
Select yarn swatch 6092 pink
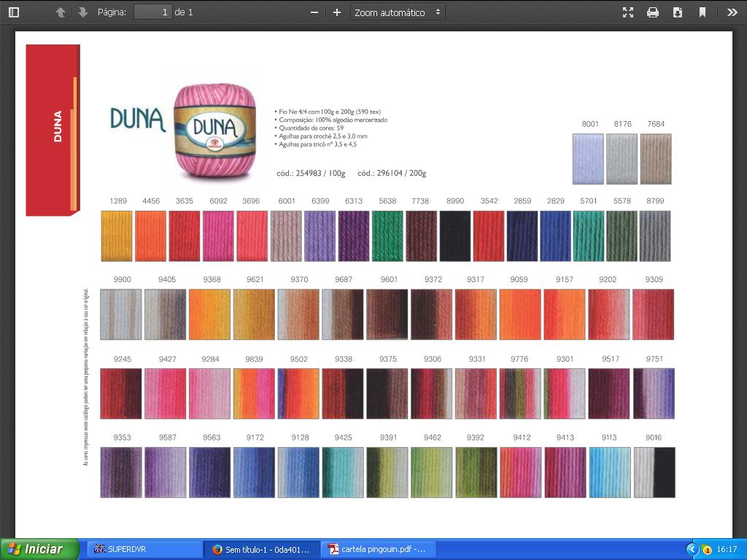click(x=218, y=236)
